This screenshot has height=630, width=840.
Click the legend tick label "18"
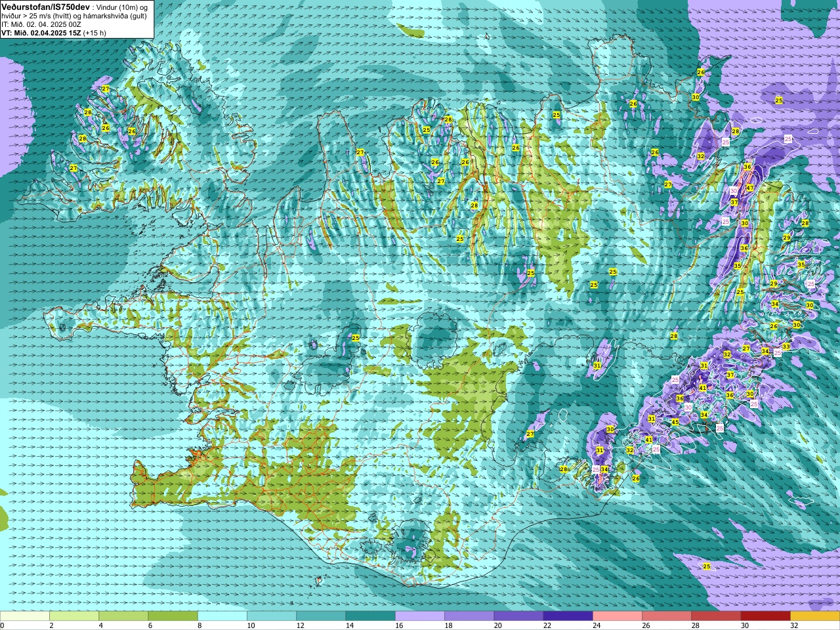tap(448, 625)
